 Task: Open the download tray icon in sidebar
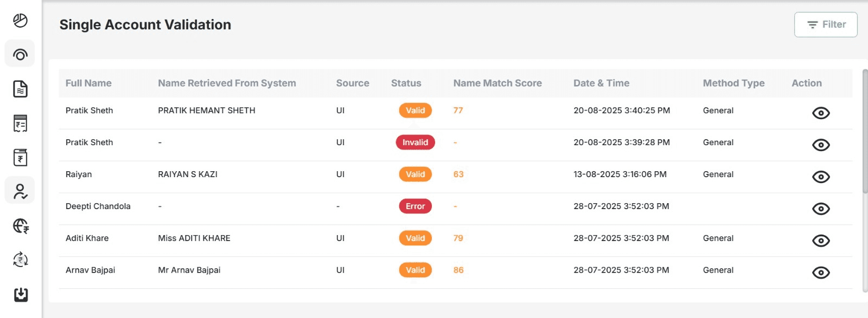(x=21, y=294)
